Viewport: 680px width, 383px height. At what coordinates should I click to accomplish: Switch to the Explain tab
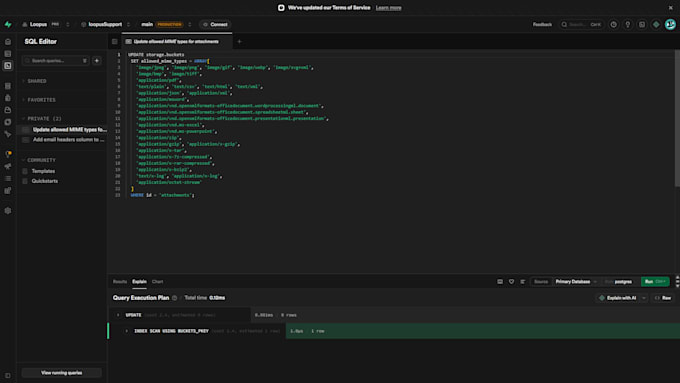click(x=139, y=282)
